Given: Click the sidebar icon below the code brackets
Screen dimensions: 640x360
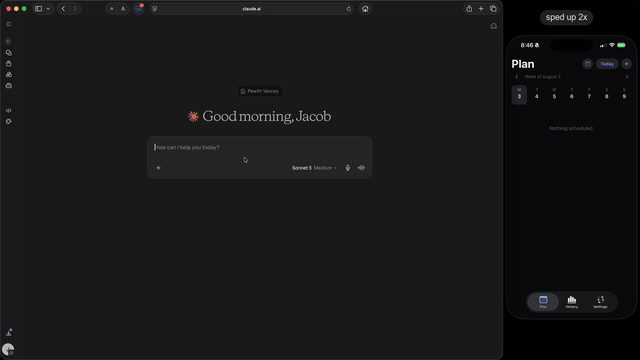Looking at the screenshot, I should pos(9,122).
